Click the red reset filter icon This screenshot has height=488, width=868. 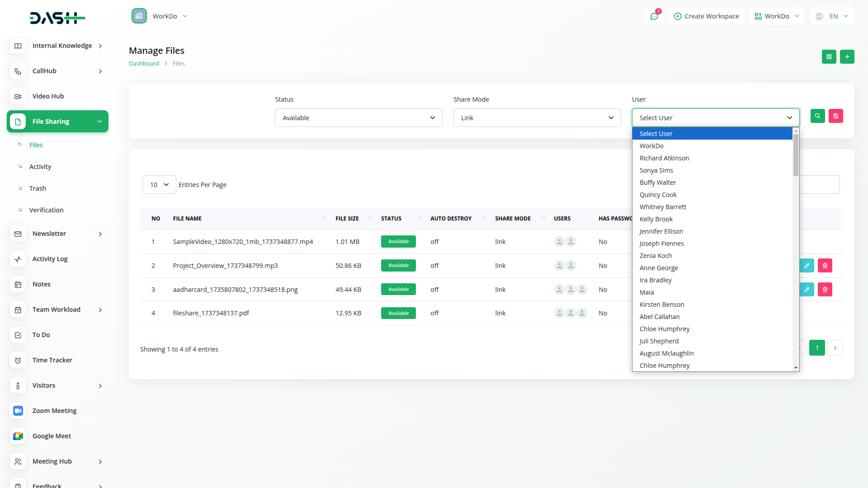(835, 116)
